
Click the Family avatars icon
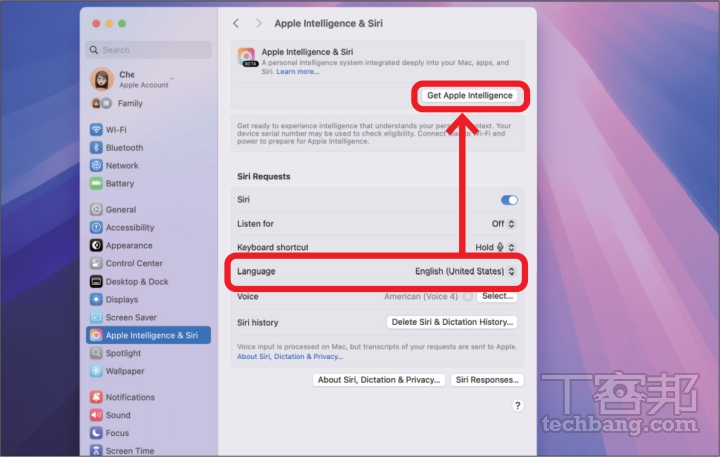click(101, 103)
